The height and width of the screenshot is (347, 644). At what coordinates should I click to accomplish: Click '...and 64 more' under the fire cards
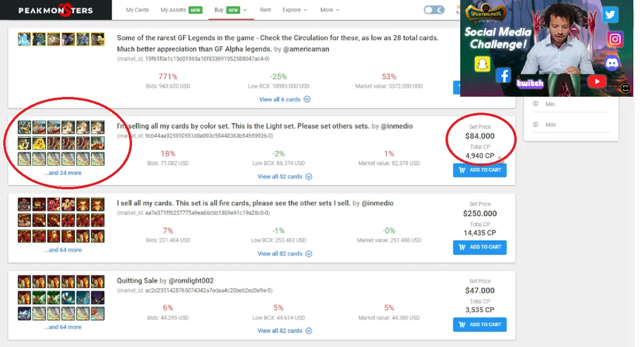tap(63, 250)
